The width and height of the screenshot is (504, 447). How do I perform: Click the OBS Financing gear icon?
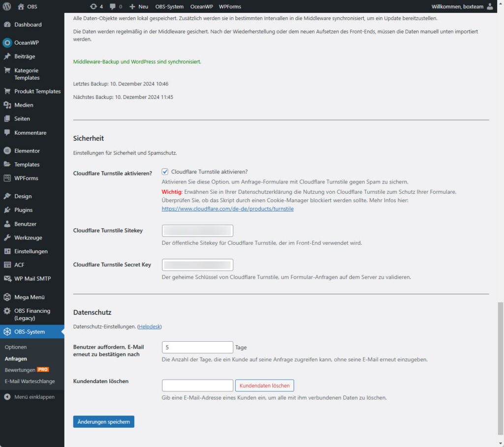7,311
